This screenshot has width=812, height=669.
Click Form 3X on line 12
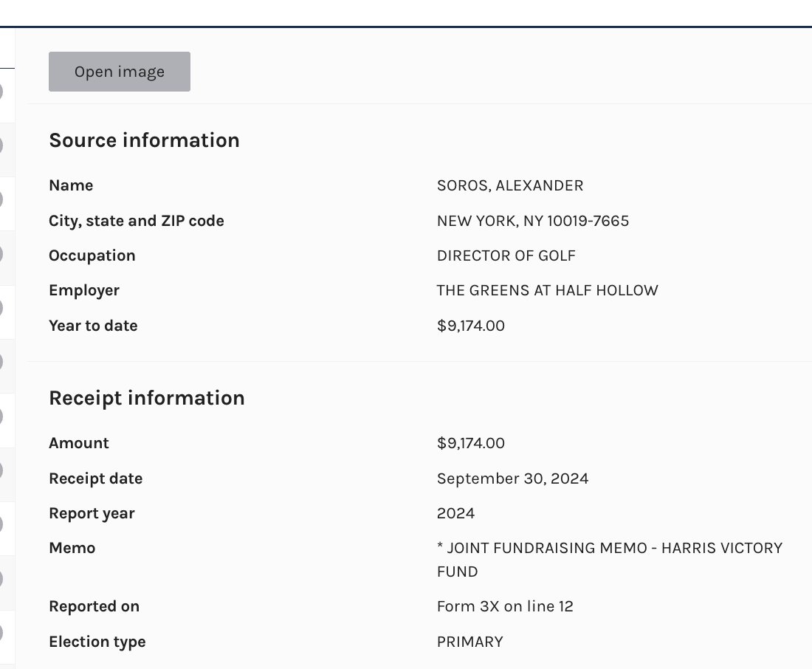pos(505,606)
